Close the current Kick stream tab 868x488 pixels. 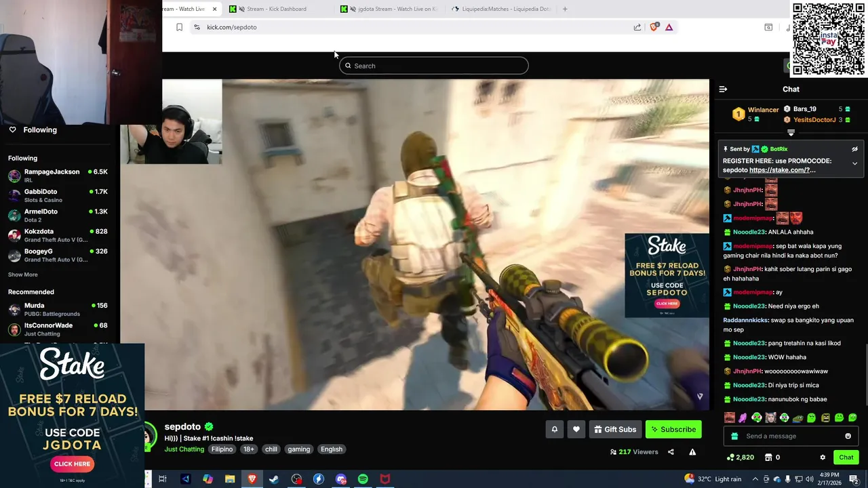pos(215,9)
